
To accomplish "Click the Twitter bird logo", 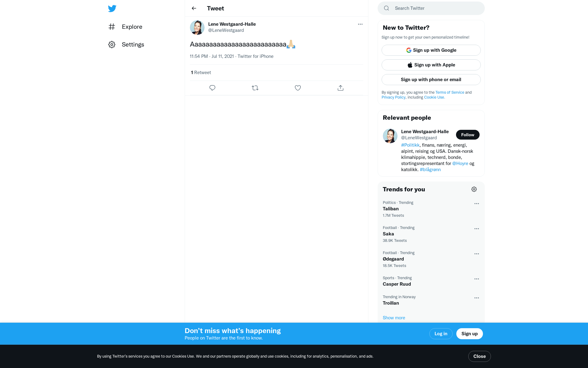I will [x=112, y=8].
